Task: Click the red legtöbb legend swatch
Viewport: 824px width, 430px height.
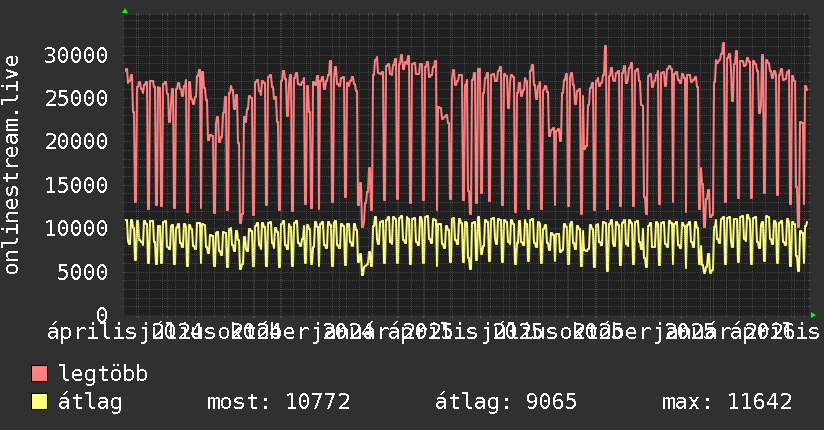Action: coord(39,374)
